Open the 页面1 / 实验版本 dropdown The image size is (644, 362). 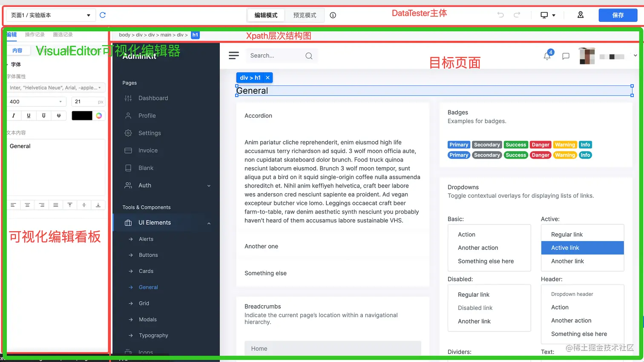click(x=50, y=15)
